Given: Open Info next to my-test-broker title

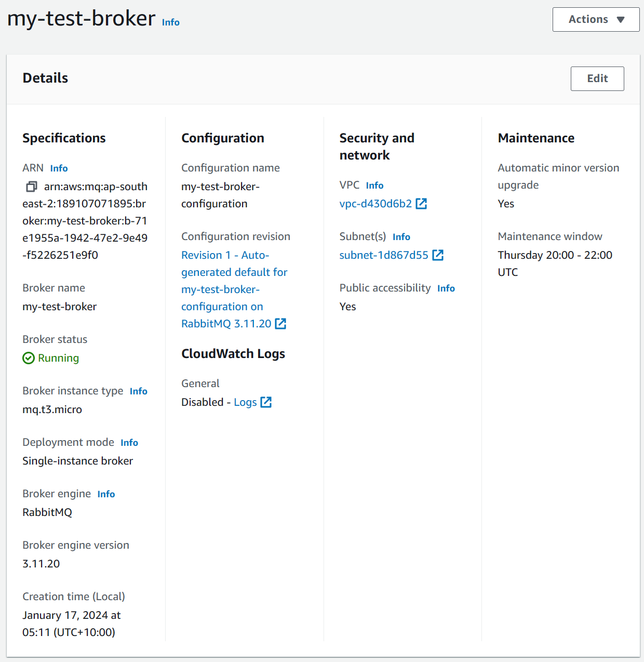Looking at the screenshot, I should 171,22.
